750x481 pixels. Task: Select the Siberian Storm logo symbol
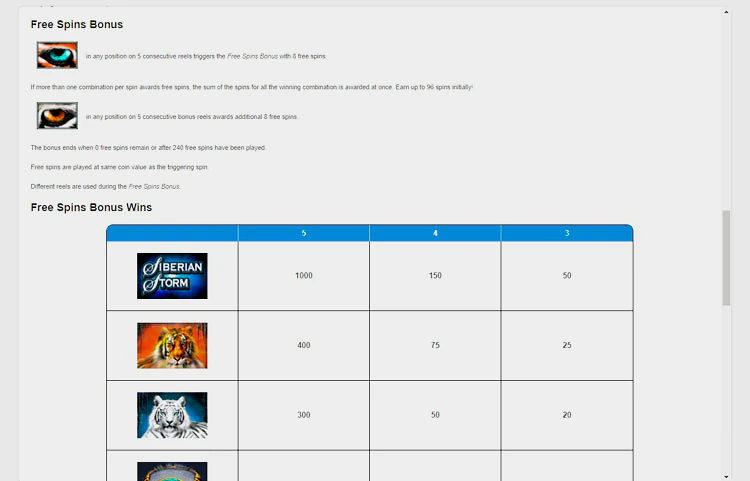[x=172, y=276]
